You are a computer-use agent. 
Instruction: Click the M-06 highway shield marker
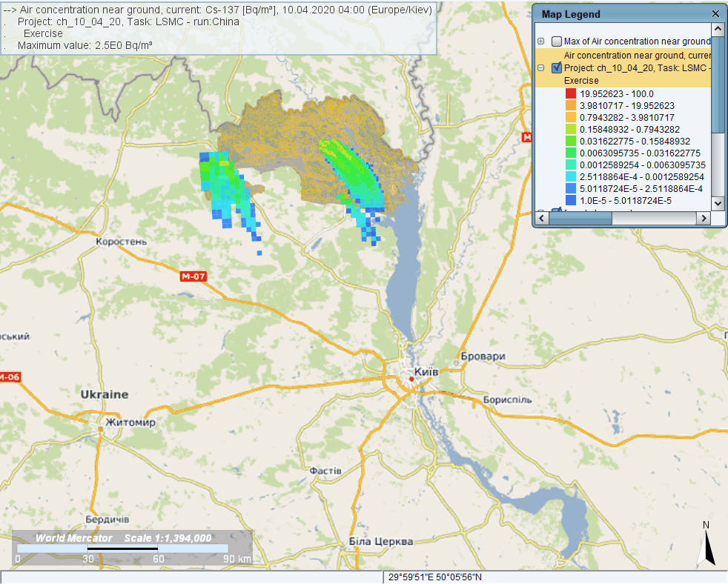9,376
